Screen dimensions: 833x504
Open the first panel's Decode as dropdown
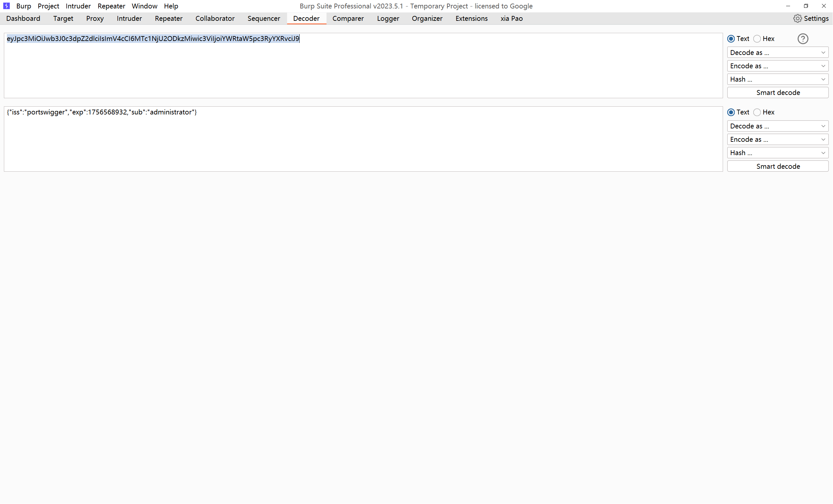click(777, 52)
